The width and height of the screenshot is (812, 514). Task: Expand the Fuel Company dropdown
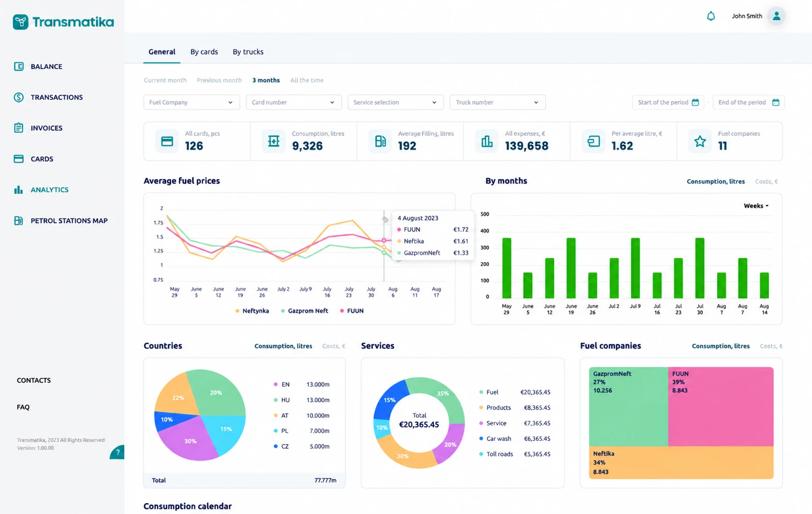point(191,102)
